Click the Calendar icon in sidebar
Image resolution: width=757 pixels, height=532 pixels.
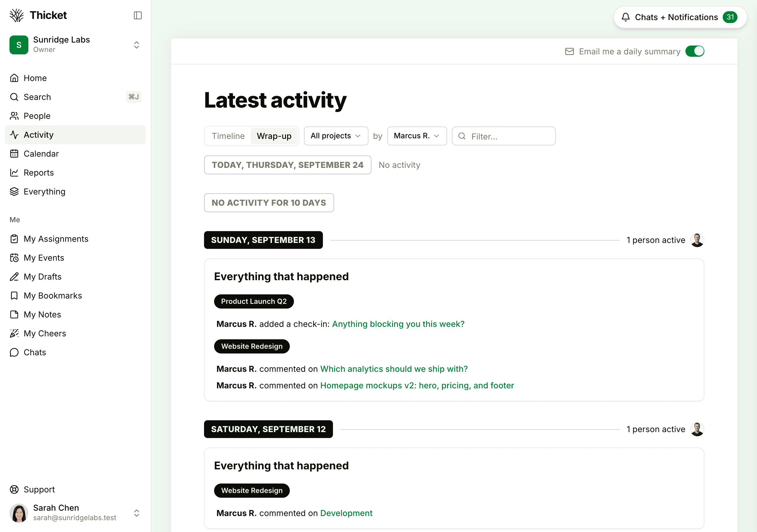(14, 154)
